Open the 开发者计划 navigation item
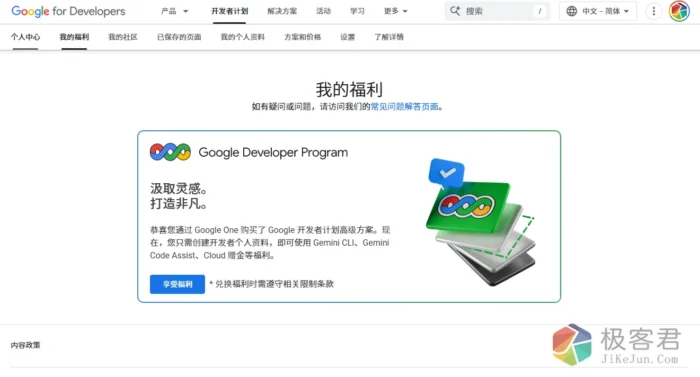This screenshot has height=377, width=700. (x=229, y=11)
